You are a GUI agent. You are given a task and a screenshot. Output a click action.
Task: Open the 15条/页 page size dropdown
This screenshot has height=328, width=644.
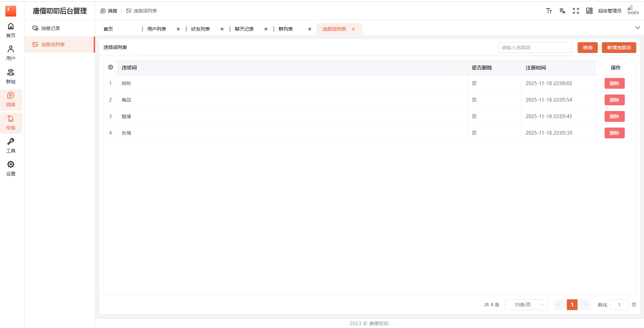coord(526,305)
